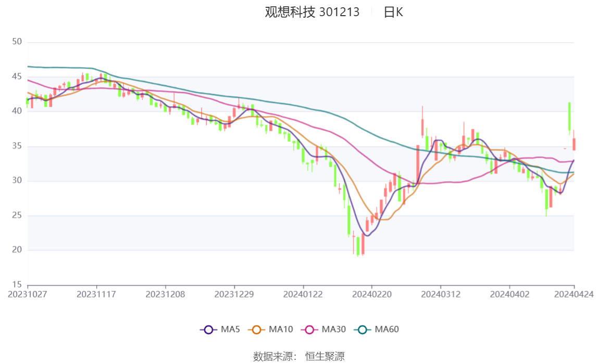Hide the MA10 line using its label

click(281, 329)
